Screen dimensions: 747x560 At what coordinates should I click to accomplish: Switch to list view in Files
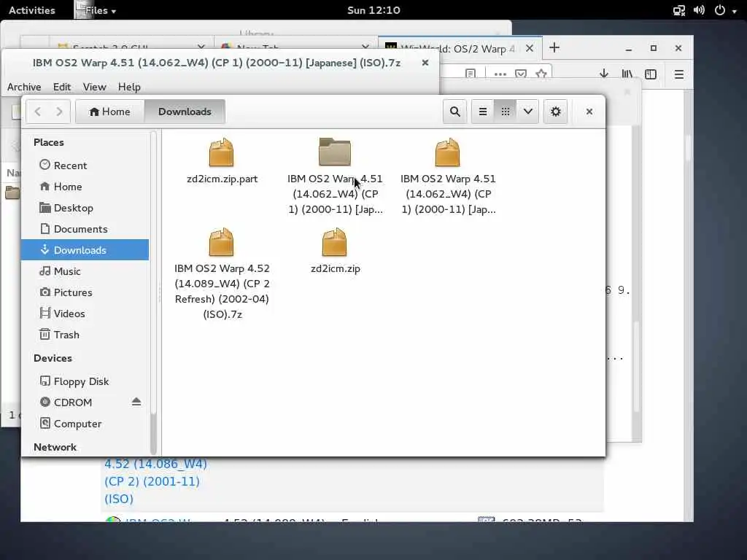tap(483, 112)
